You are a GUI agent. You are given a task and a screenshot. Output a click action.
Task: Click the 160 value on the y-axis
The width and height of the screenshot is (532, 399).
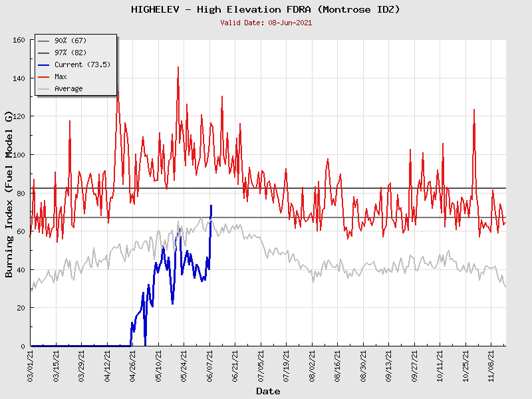click(x=18, y=41)
